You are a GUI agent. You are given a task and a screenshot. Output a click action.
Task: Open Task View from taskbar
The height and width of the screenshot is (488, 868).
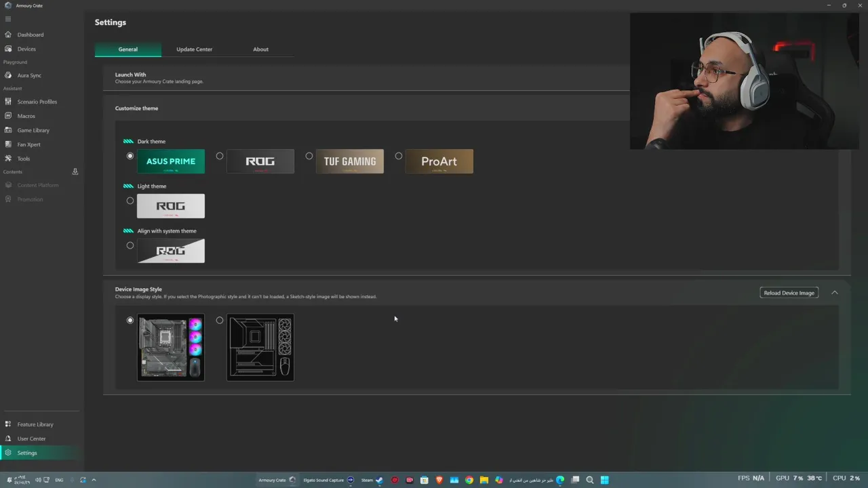pos(575,480)
